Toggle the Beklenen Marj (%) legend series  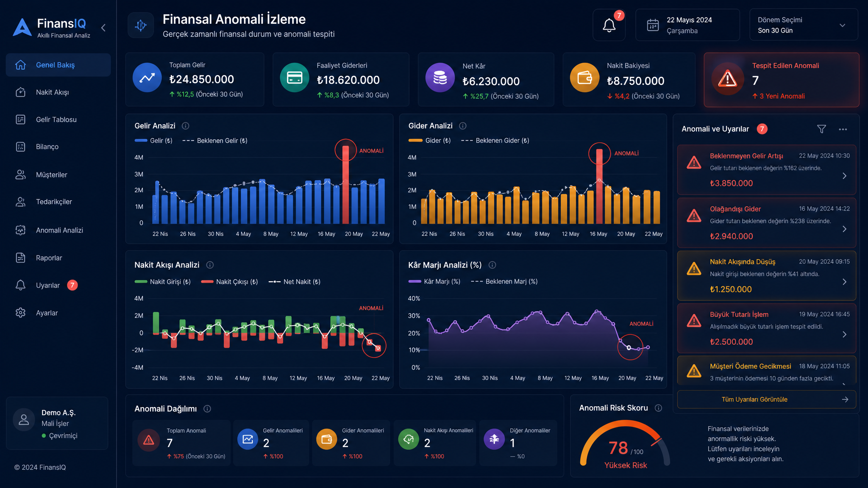504,282
